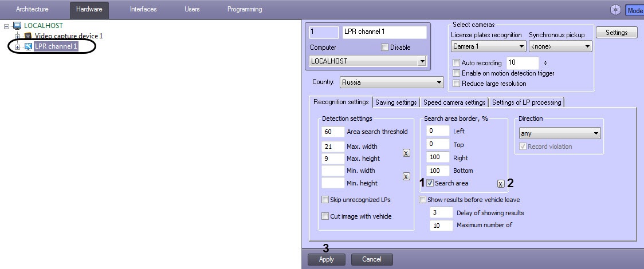The image size is (644, 269).
Task: Click the X button beside Search area
Action: click(501, 184)
